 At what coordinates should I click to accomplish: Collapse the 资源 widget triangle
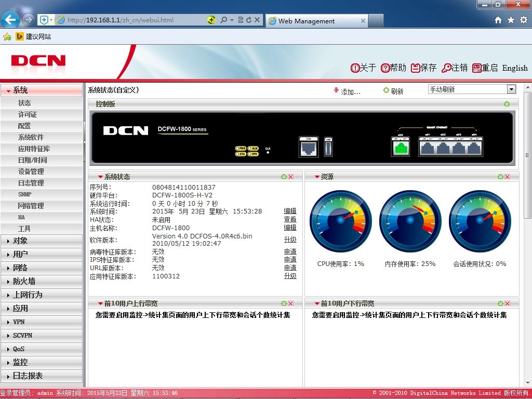point(317,177)
